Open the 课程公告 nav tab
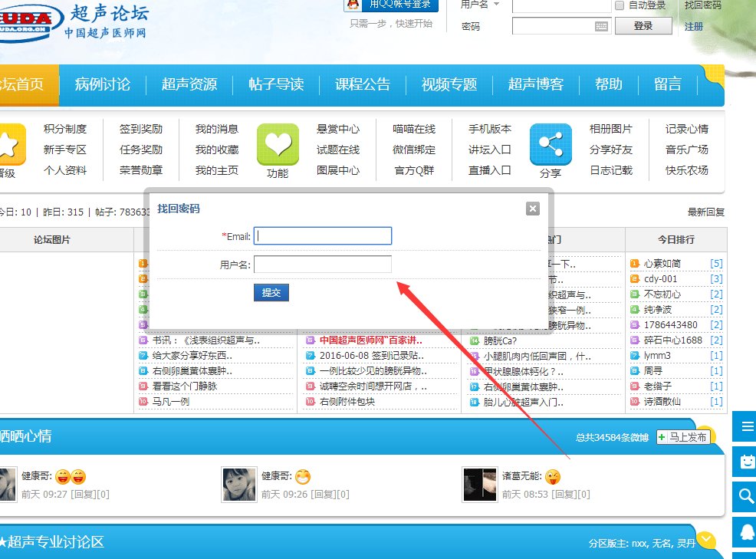 (363, 84)
